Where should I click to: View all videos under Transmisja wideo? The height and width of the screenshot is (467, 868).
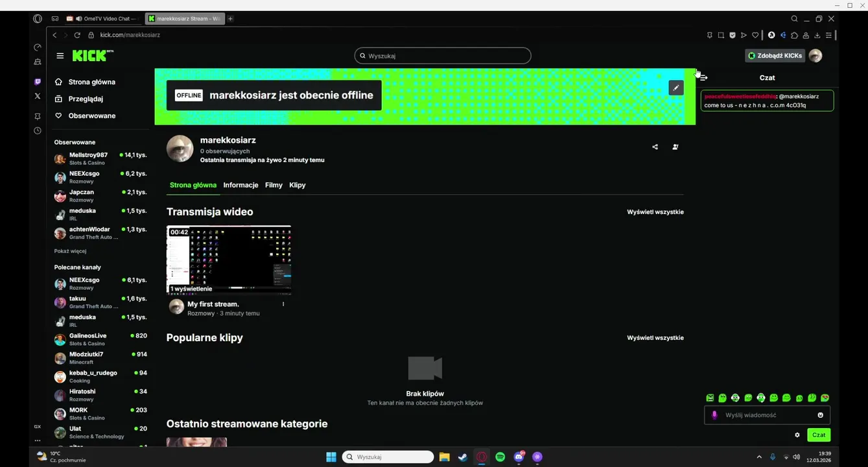pos(655,212)
